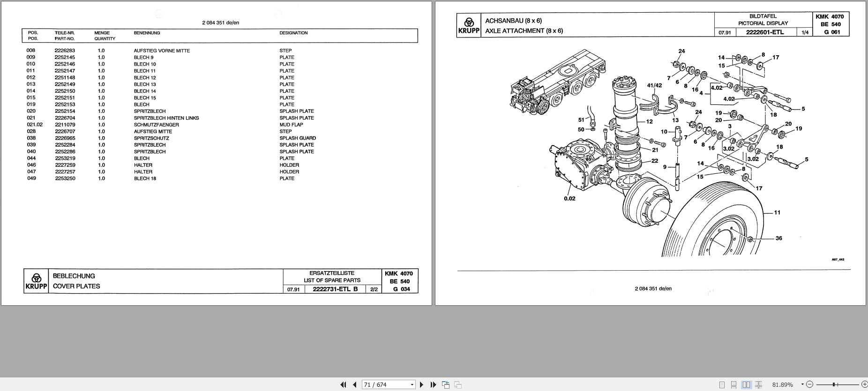Screen dimensions: 868x391
Task: Click the next view button
Action: 457,384
